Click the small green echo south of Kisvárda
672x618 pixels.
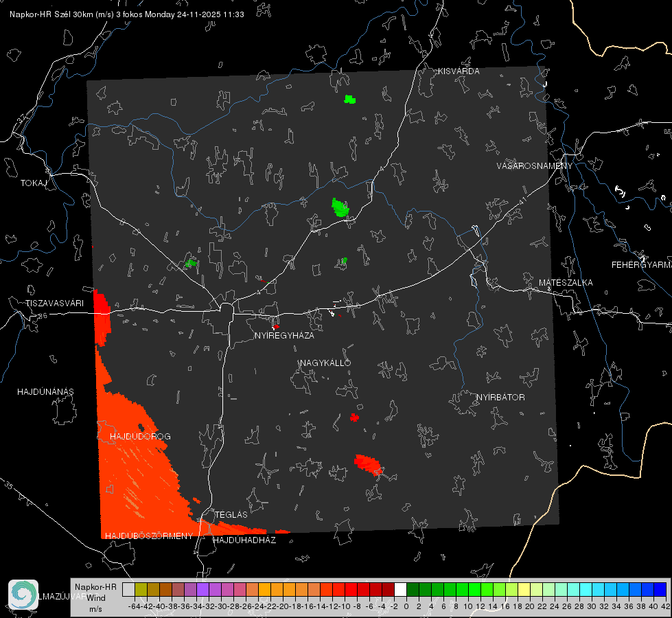(x=349, y=100)
